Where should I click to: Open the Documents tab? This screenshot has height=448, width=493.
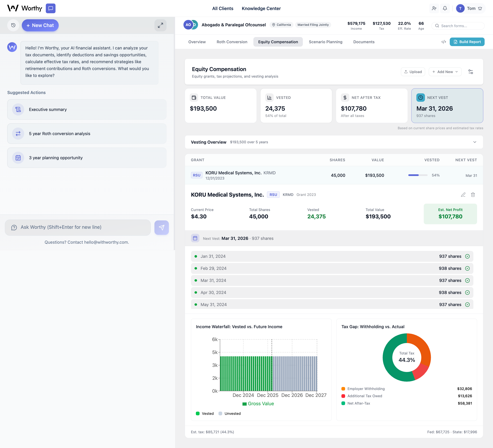tap(364, 42)
